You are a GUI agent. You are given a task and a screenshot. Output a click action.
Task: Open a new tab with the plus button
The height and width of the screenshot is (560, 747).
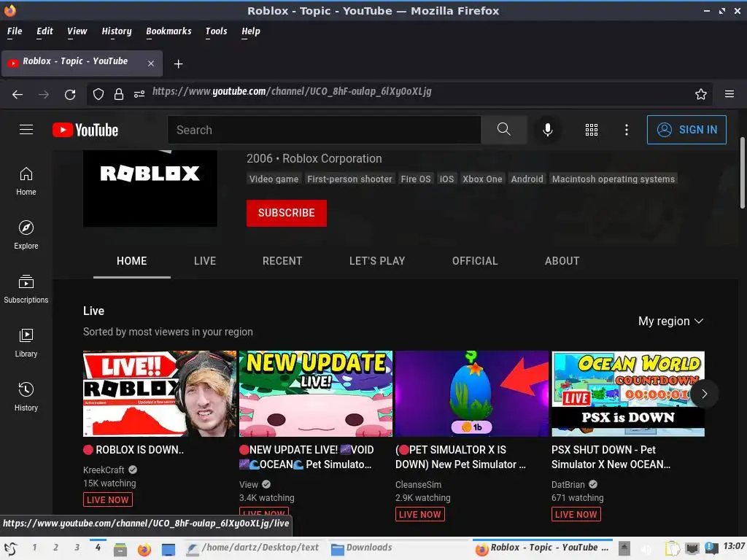tap(178, 64)
